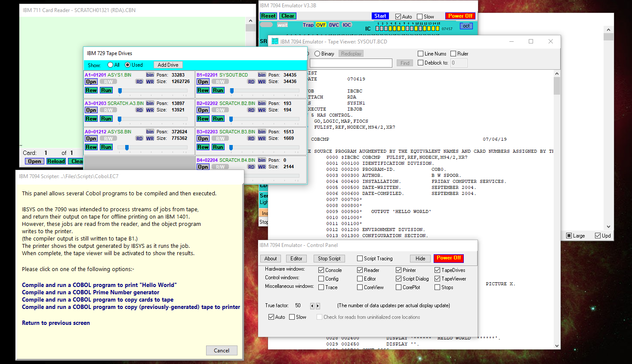632x364 pixels.
Task: Click WR indicator on drive A1 ASYS1.BIN
Action: [x=150, y=82]
